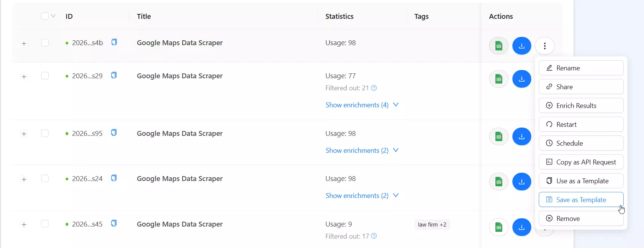644x248 pixels.
Task: Open Google Sheets export for 2026...s45 row
Action: click(499, 227)
